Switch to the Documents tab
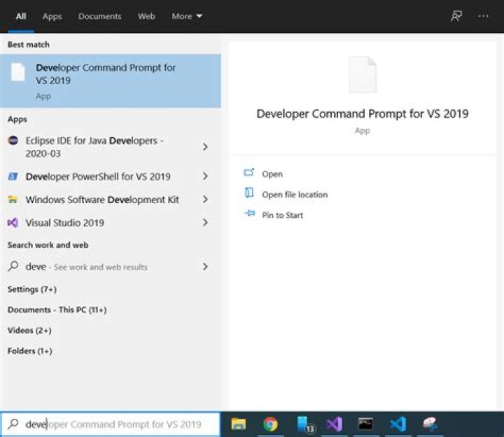Screen dimensions: 504x437 99,16
